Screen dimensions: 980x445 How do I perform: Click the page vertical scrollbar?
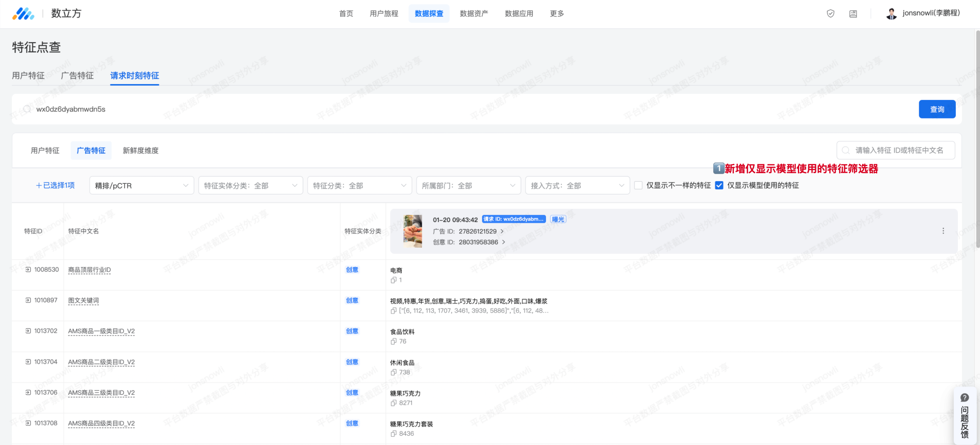pos(977,139)
